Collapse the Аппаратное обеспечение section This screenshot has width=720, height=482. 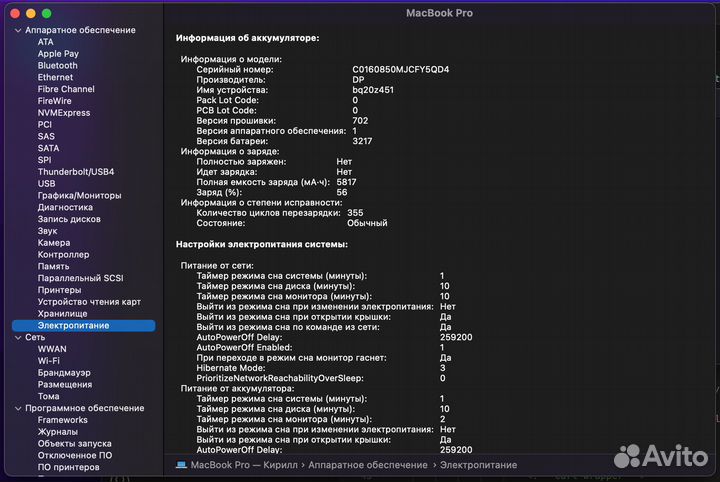pos(18,30)
